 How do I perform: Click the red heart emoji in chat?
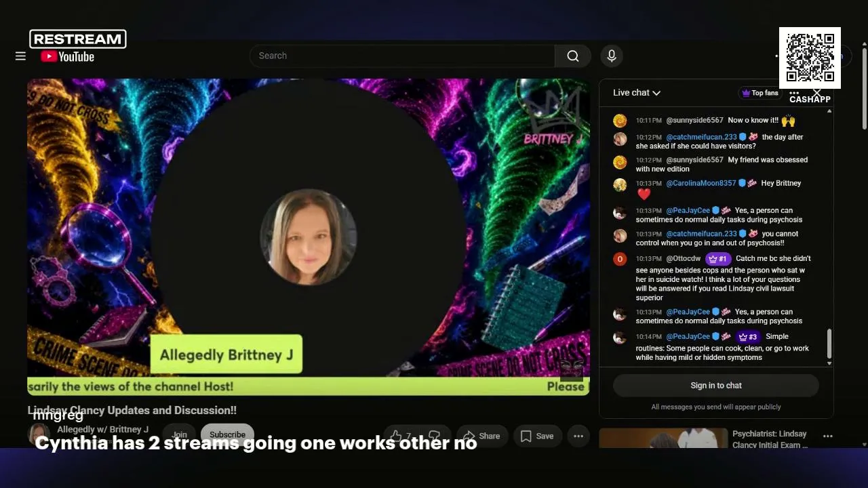click(644, 195)
